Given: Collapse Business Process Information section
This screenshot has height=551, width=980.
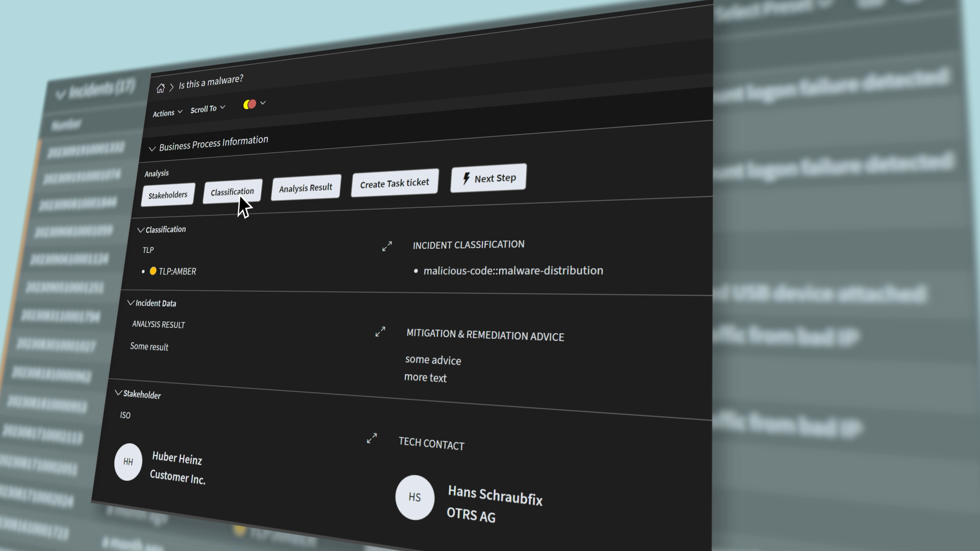Looking at the screenshot, I should tap(152, 148).
